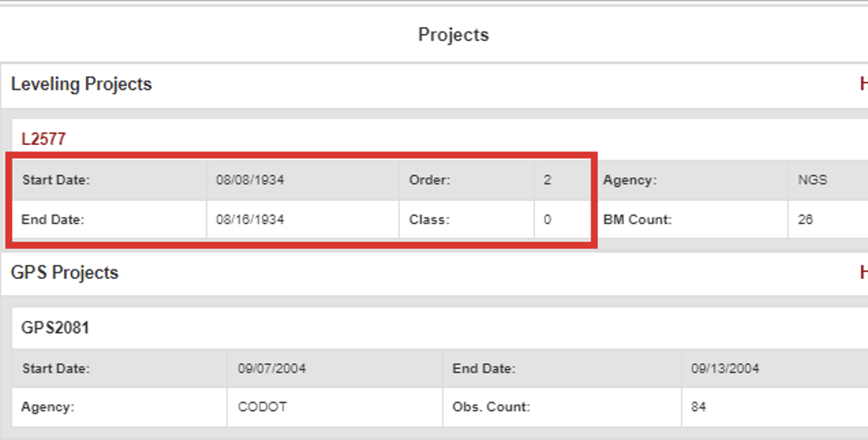
Task: Collapse the Leveling Projects section via red link
Action: (863, 84)
